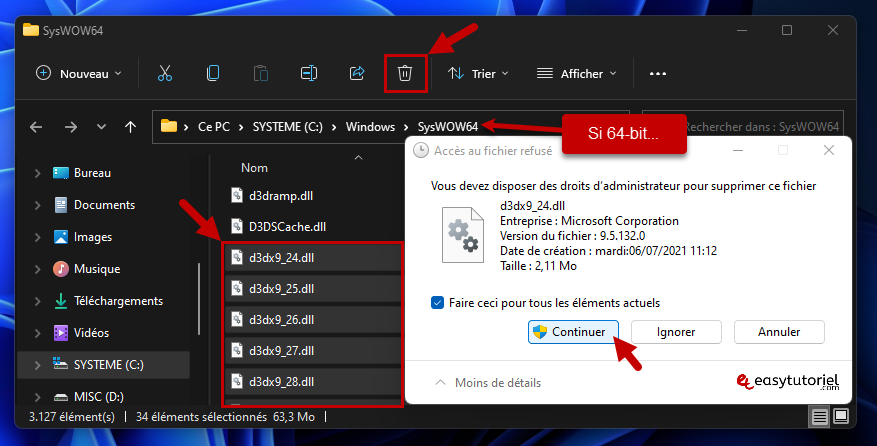Open the Afficher view dropdown

(577, 73)
